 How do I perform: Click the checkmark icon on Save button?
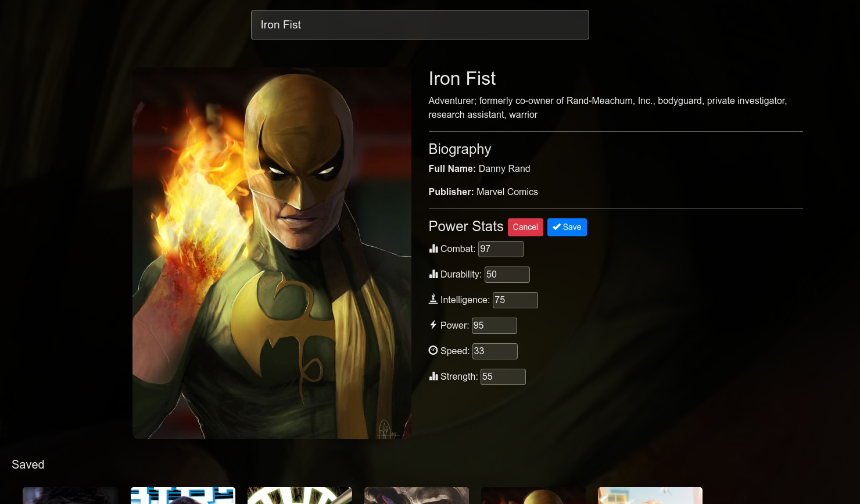[x=557, y=227]
